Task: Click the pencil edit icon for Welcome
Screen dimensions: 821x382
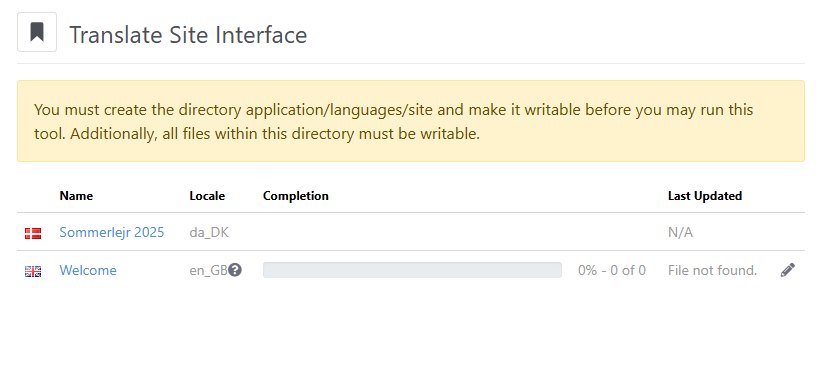Action: coord(787,270)
